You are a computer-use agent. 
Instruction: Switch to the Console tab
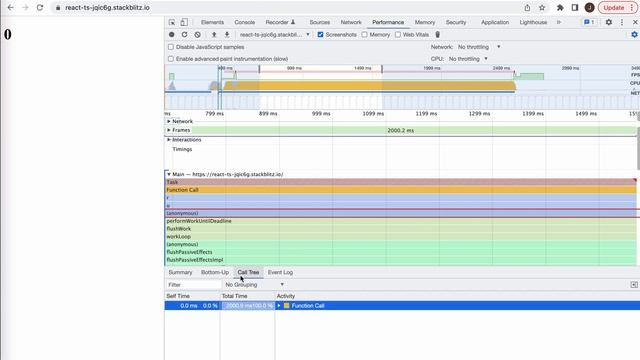244,22
